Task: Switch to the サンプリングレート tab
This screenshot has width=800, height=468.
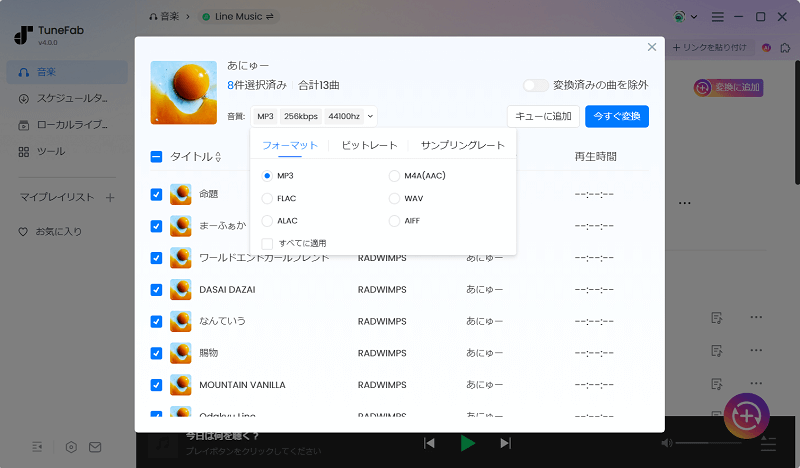Action: [x=462, y=145]
